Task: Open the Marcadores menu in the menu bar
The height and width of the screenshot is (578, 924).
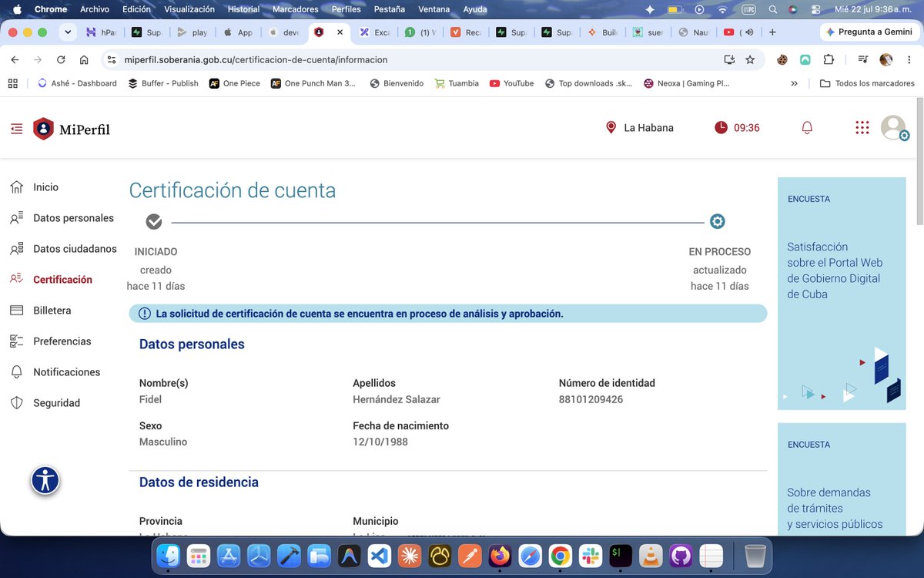Action: (x=296, y=9)
